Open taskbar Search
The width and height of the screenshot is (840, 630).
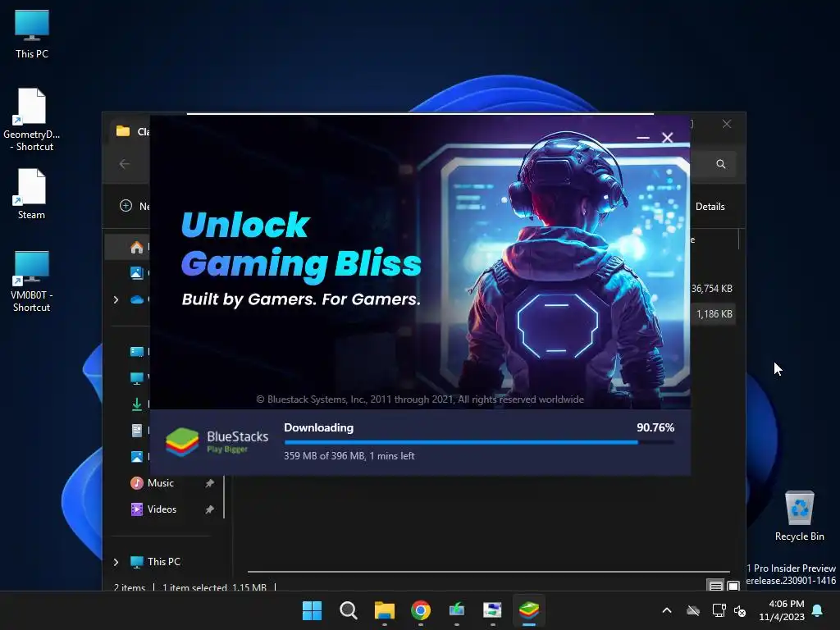[x=348, y=610]
